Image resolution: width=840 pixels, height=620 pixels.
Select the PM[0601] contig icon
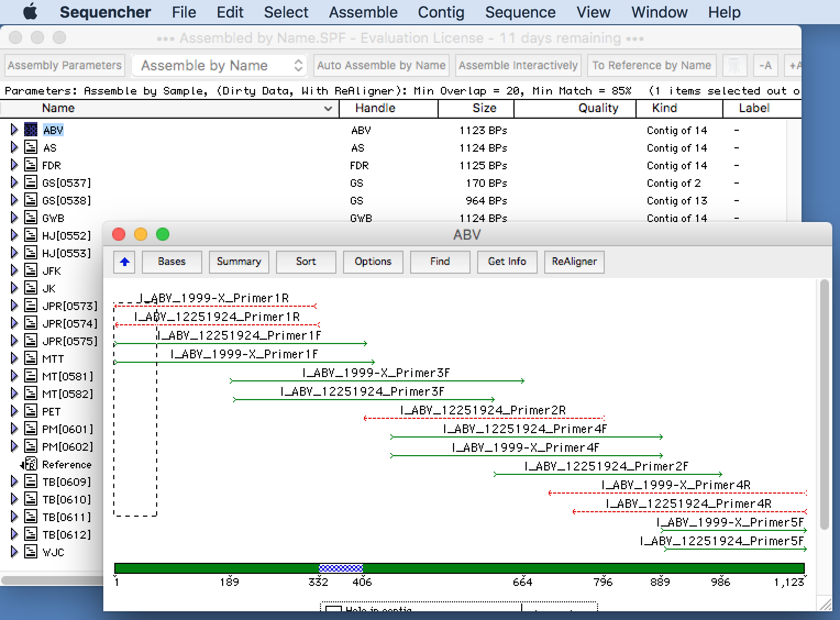tap(31, 429)
